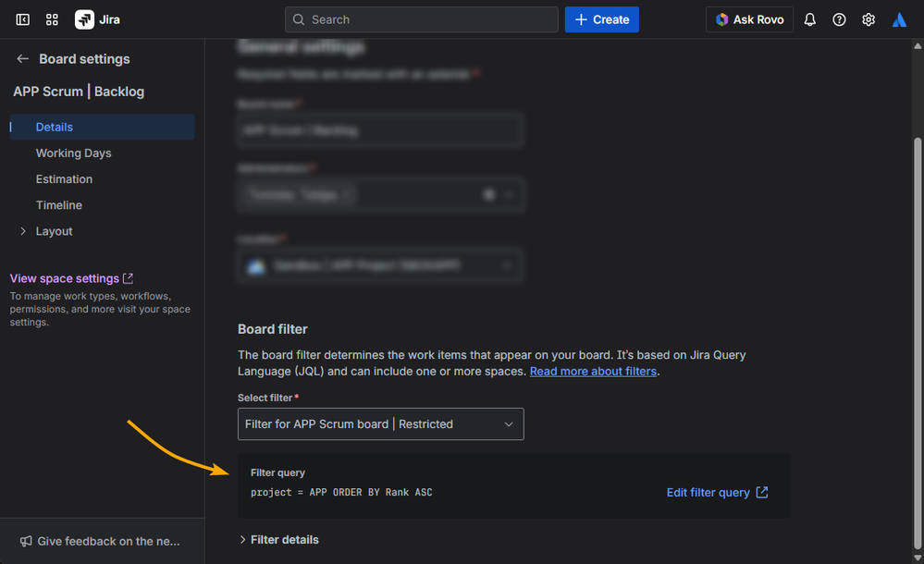Collapse the sidebar using the panel icon
This screenshot has width=924, height=564.
22,19
